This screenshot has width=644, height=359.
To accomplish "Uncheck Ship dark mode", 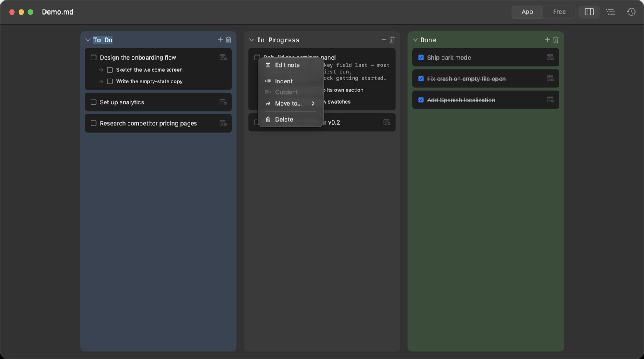I will pos(421,58).
